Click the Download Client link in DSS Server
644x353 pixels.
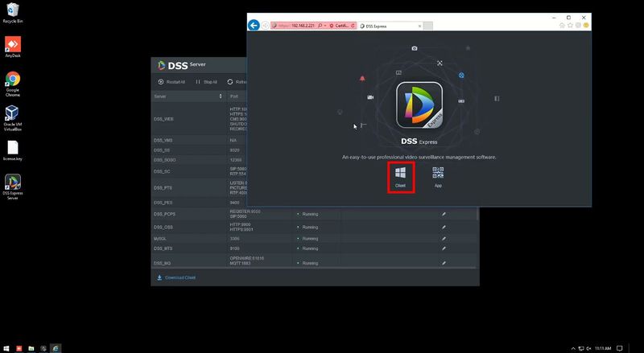(x=176, y=278)
